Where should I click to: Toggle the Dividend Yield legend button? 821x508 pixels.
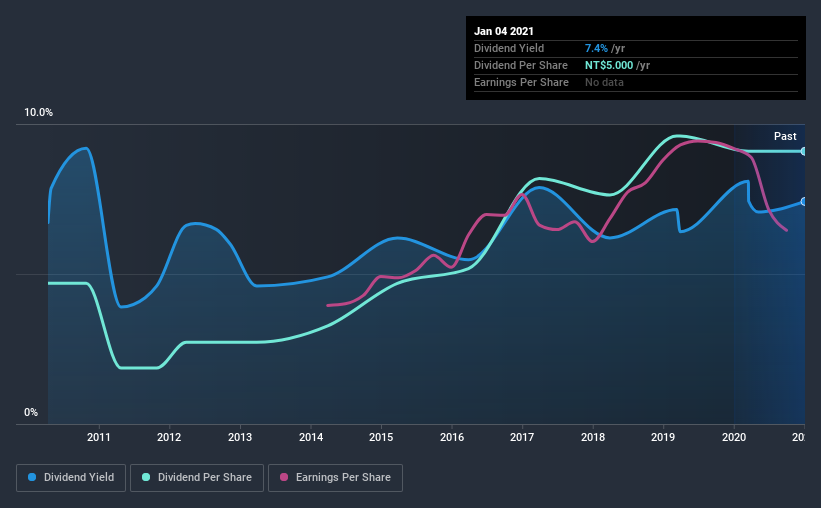[x=71, y=478]
